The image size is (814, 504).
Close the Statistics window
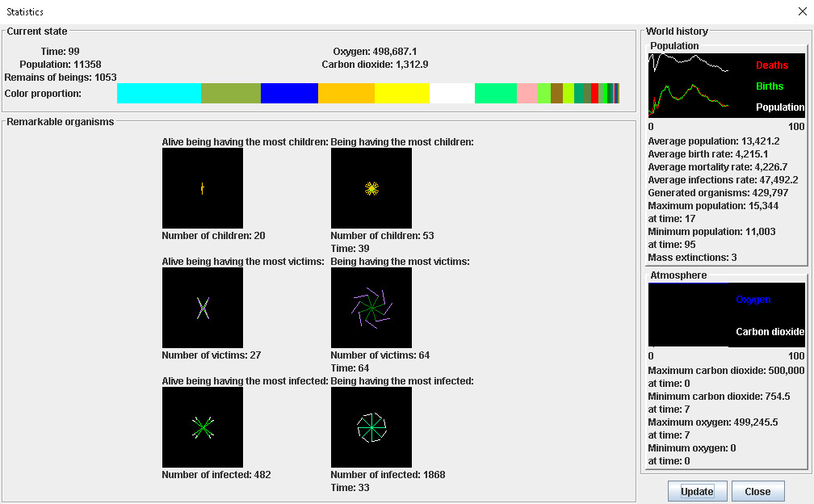pyautogui.click(x=801, y=11)
